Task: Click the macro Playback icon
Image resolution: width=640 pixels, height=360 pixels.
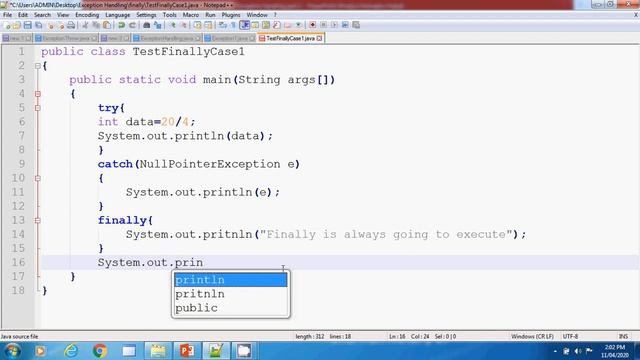Action: click(x=334, y=25)
